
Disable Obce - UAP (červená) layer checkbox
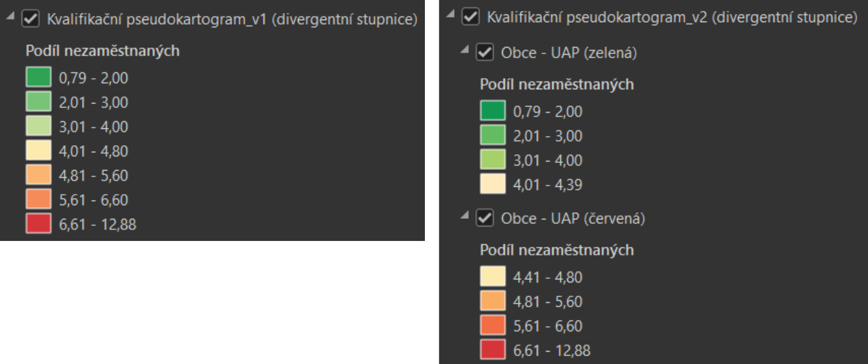coord(485,219)
